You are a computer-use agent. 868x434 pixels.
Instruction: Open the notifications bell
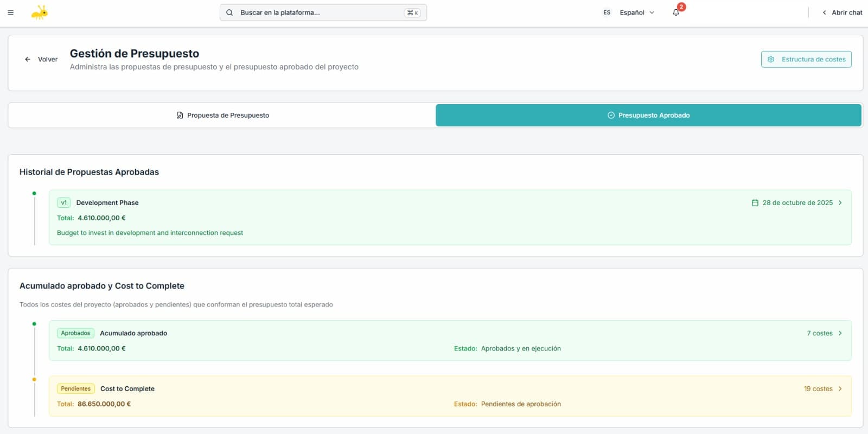[x=676, y=12]
